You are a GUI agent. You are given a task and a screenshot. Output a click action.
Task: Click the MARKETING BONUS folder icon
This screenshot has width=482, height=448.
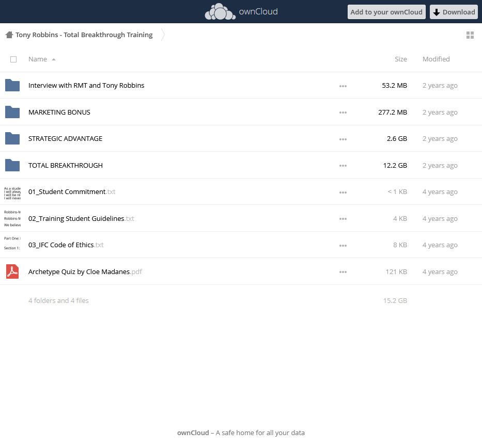pos(12,112)
